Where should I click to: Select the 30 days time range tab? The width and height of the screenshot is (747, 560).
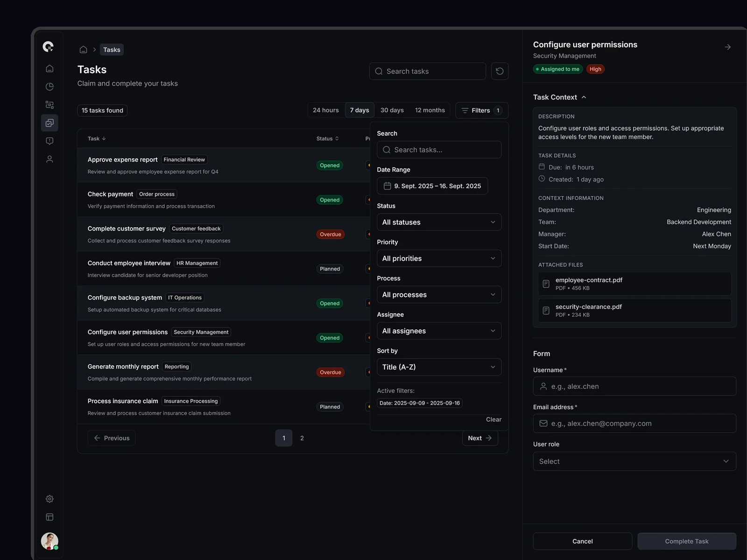point(392,111)
